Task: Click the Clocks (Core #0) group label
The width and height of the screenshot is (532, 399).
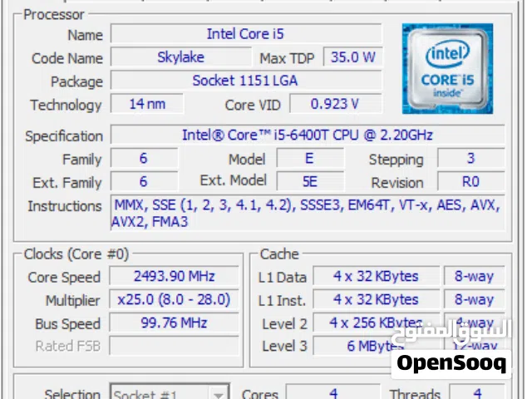Action: tap(76, 254)
